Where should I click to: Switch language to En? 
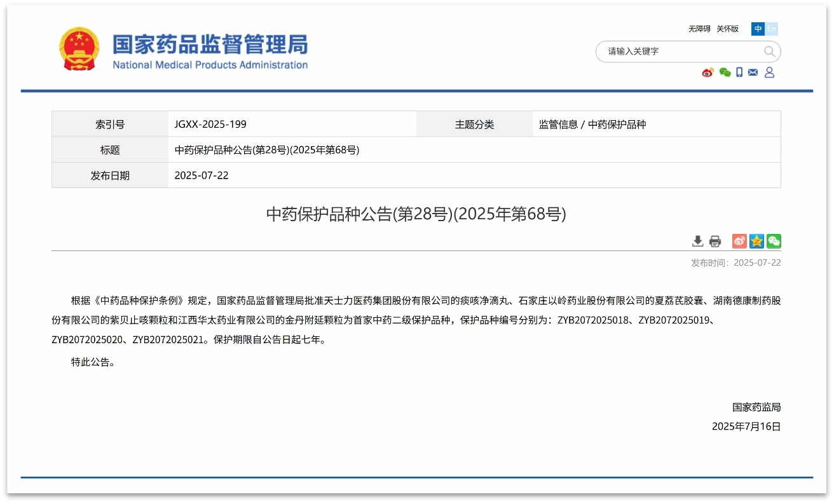coord(771,29)
